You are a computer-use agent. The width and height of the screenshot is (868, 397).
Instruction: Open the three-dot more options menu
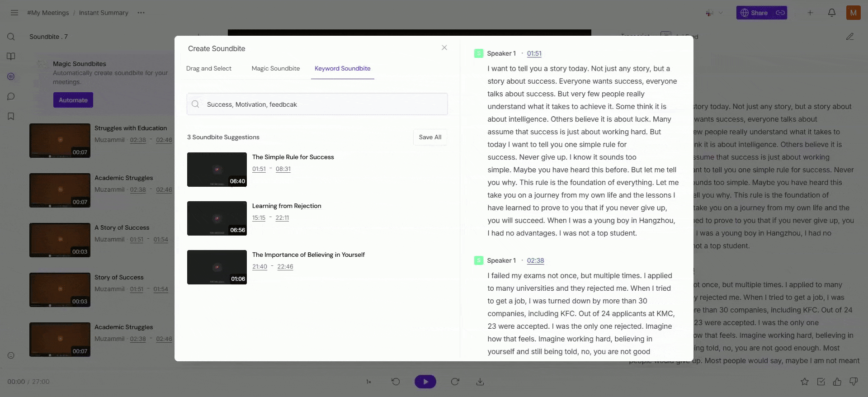141,13
